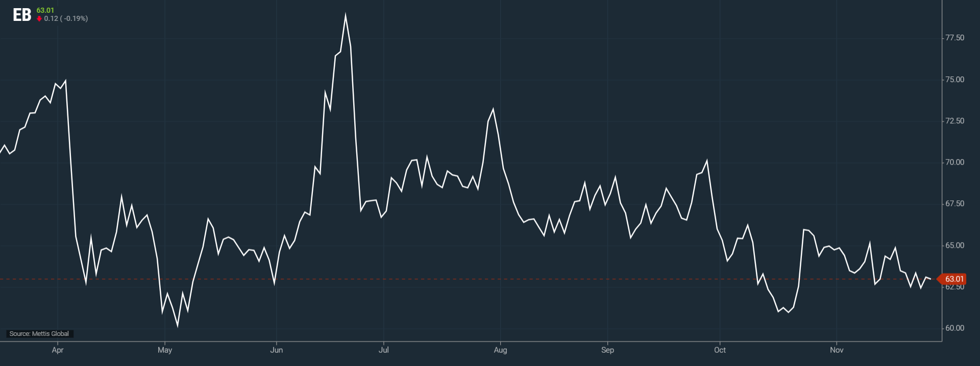This screenshot has height=366, width=980.
Task: Click the 77.50 price axis label
Action: 954,38
